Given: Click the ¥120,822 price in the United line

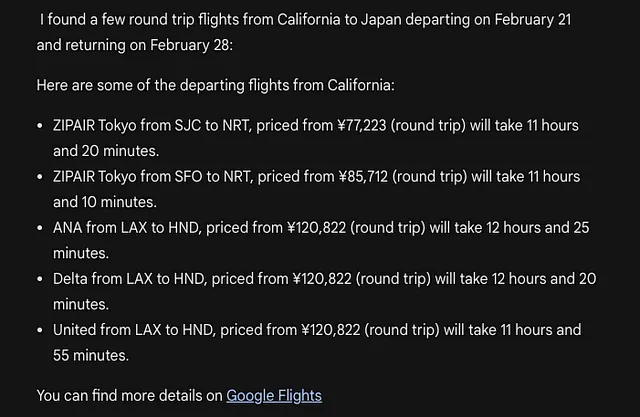Looking at the screenshot, I should (331, 330).
